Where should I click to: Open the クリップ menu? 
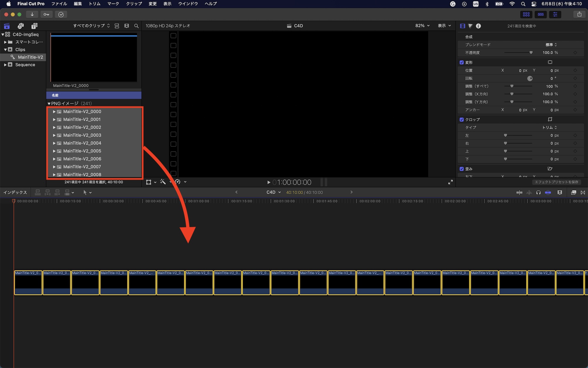pos(134,4)
